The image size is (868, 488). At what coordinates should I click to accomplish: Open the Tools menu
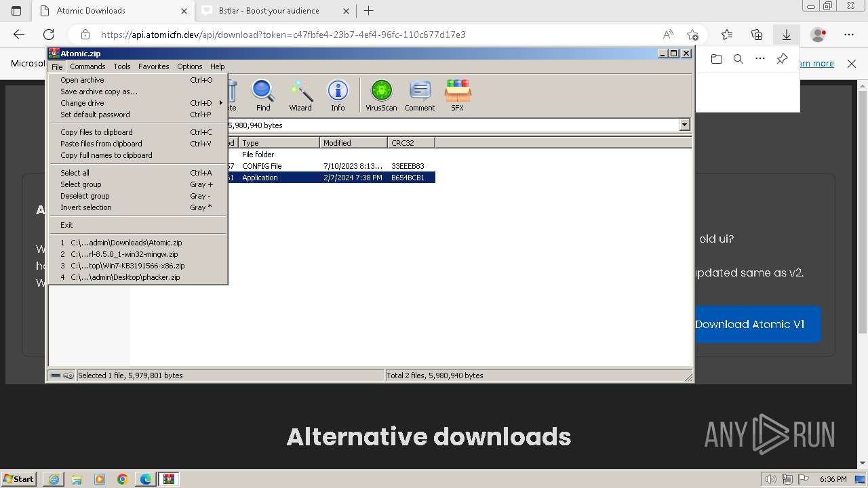click(122, 66)
